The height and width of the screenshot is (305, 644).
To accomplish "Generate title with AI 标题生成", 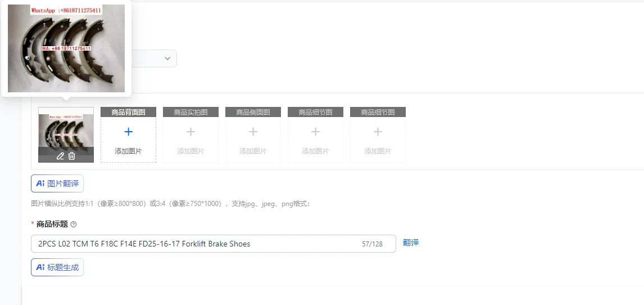I will click(57, 267).
